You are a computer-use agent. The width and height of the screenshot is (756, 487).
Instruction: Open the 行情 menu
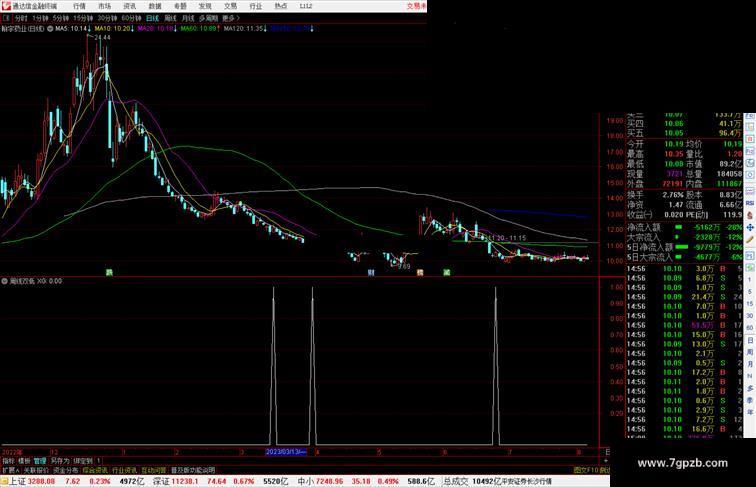(x=79, y=6)
